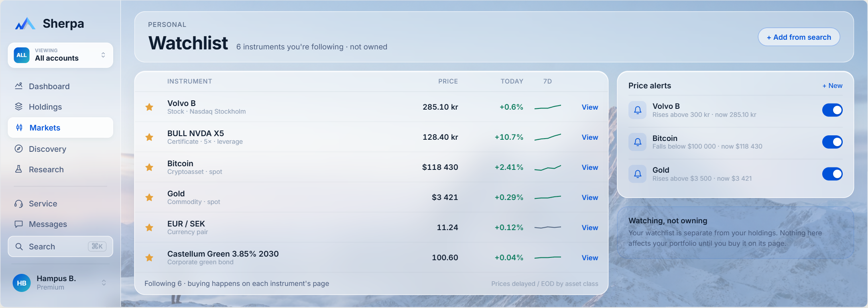Click the Dashboard chart icon
This screenshot has width=868, height=308.
pos(18,86)
